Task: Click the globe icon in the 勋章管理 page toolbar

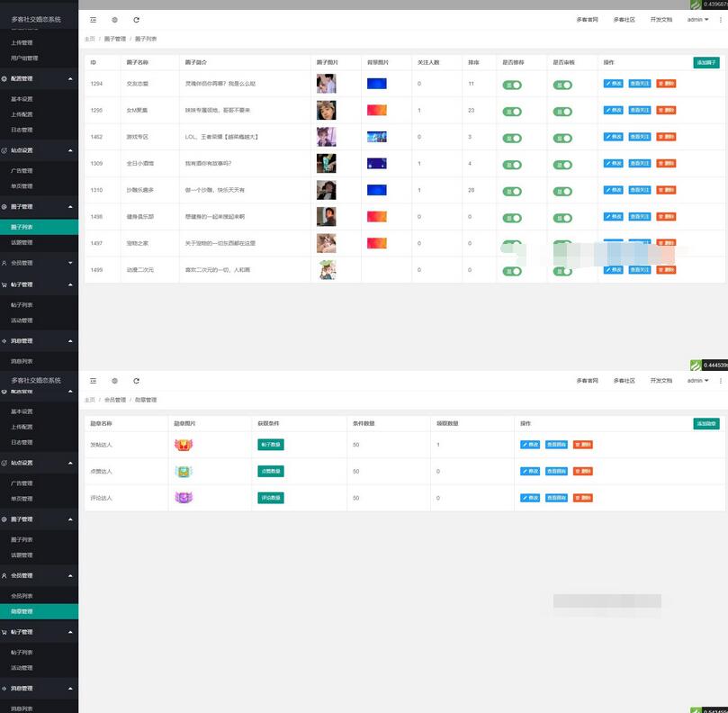Action: tap(114, 381)
